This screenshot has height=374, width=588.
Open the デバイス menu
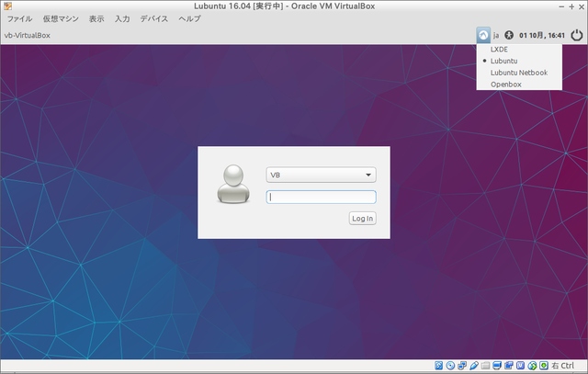(x=154, y=18)
